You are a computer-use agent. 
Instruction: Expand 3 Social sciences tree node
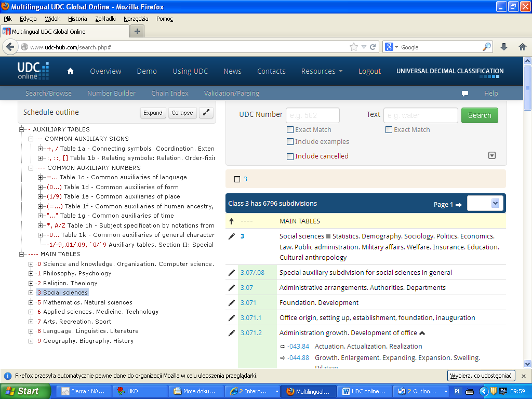pyautogui.click(x=31, y=292)
